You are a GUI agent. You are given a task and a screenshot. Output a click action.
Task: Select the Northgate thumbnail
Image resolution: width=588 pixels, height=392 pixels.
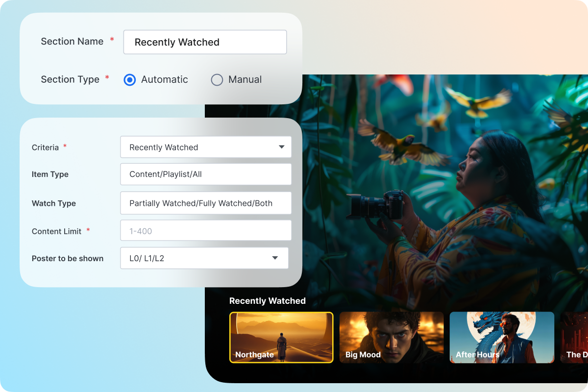[x=281, y=338]
